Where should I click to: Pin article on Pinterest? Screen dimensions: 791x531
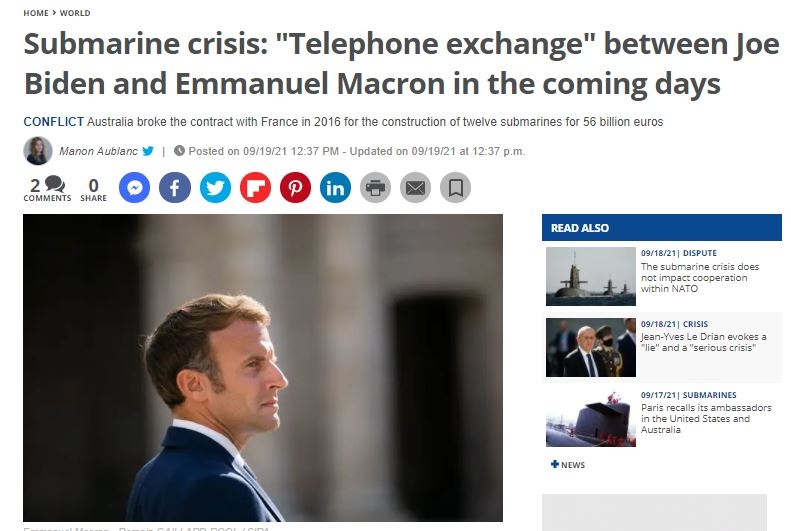(x=295, y=187)
